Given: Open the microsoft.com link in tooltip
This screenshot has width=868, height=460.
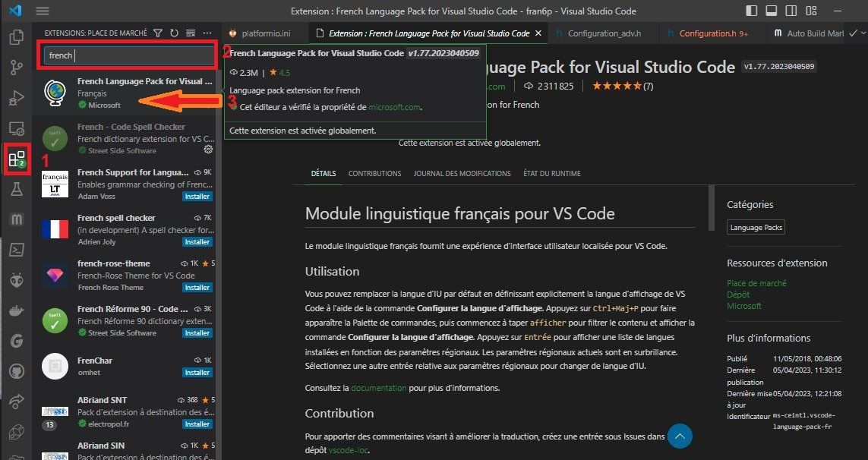Looking at the screenshot, I should point(394,107).
